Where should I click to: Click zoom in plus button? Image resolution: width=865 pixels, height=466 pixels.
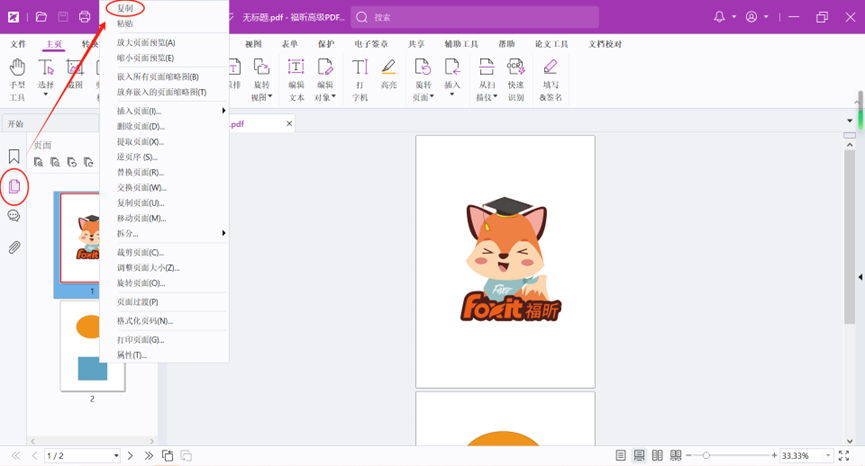point(775,456)
